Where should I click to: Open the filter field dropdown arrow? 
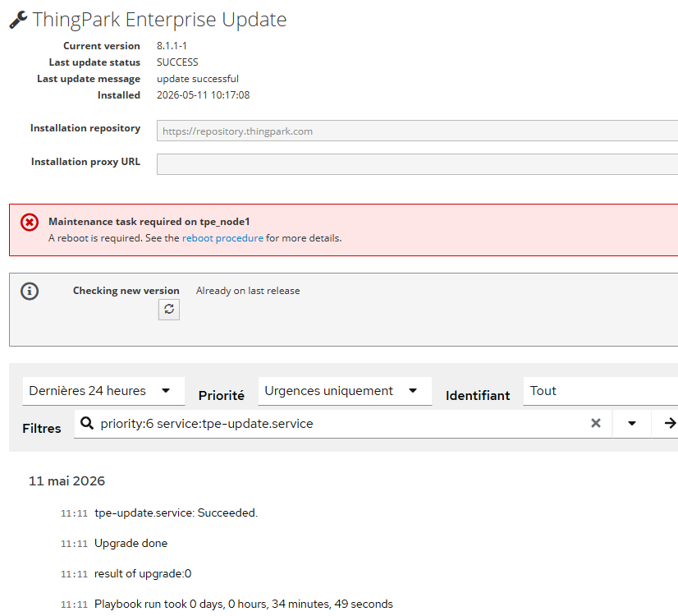[x=632, y=424]
